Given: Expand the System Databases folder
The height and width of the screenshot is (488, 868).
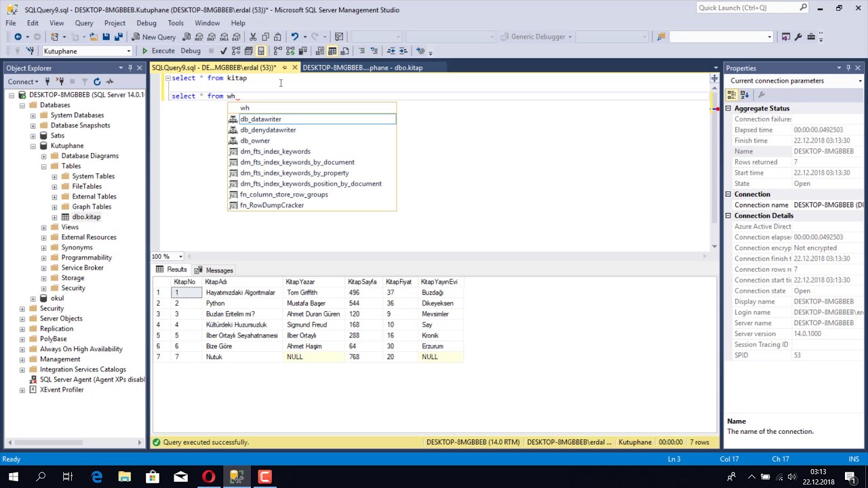Looking at the screenshot, I should [33, 115].
